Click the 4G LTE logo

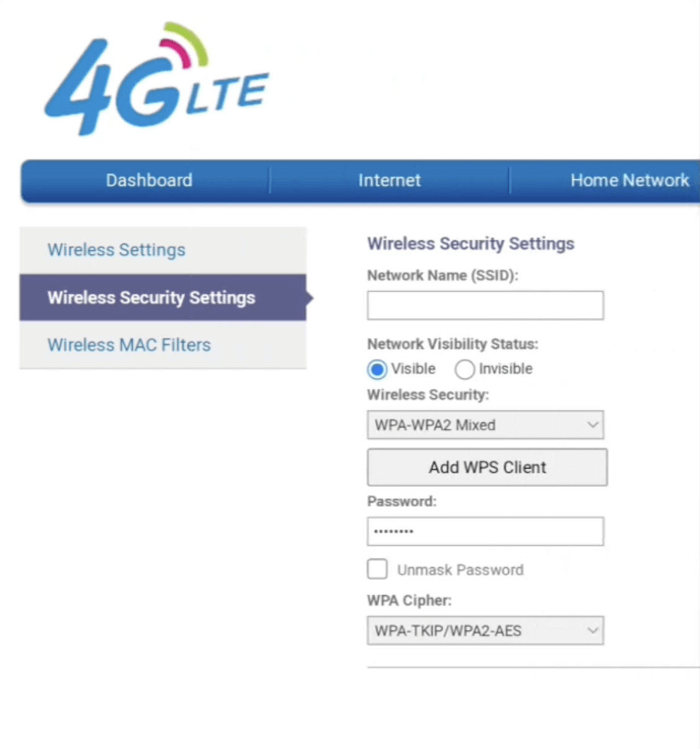coord(156,81)
